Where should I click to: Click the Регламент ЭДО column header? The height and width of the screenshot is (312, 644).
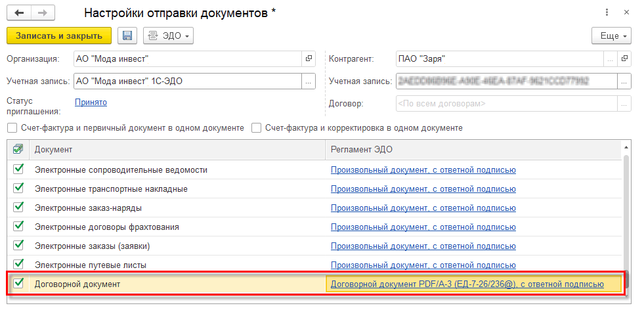point(473,149)
